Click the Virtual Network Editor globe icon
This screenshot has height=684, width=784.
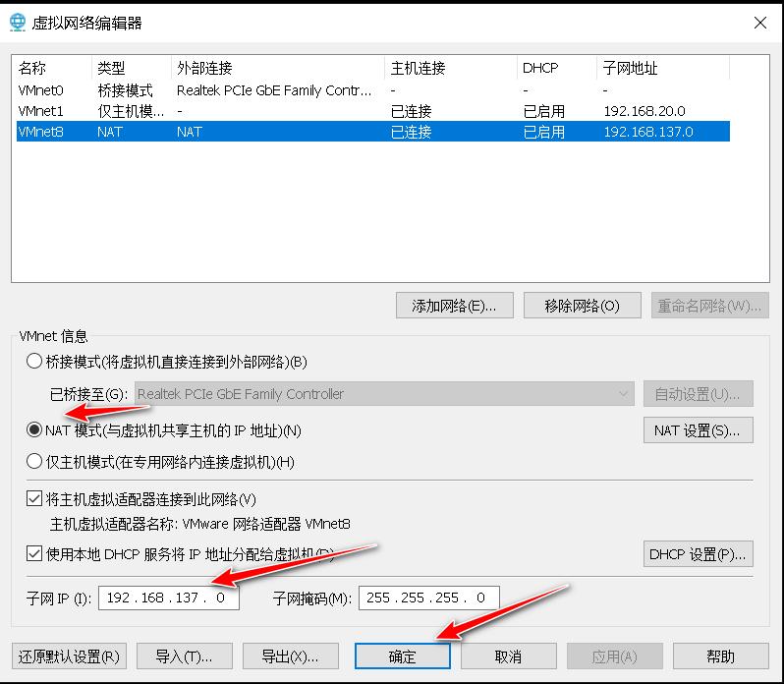18,23
